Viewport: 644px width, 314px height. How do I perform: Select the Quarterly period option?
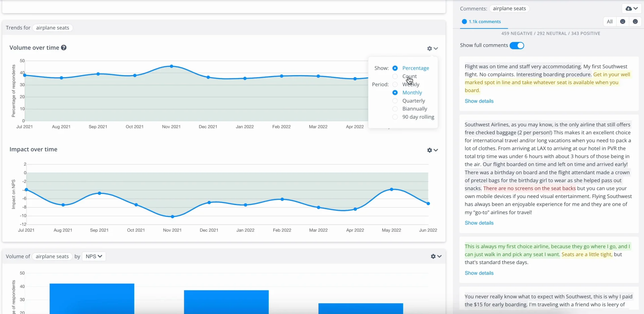[x=395, y=101]
